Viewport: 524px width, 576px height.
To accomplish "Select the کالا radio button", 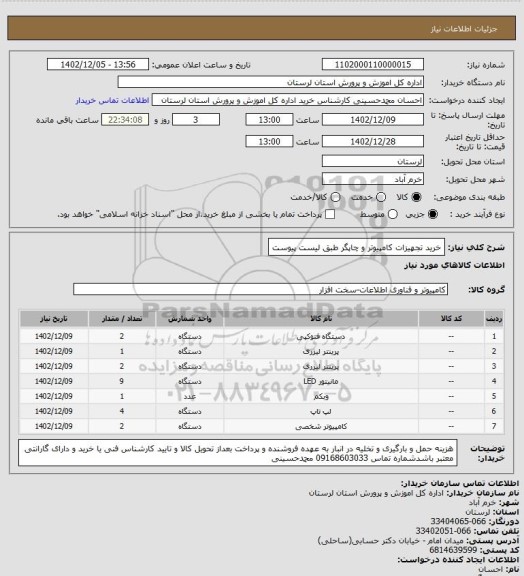I will tap(416, 197).
